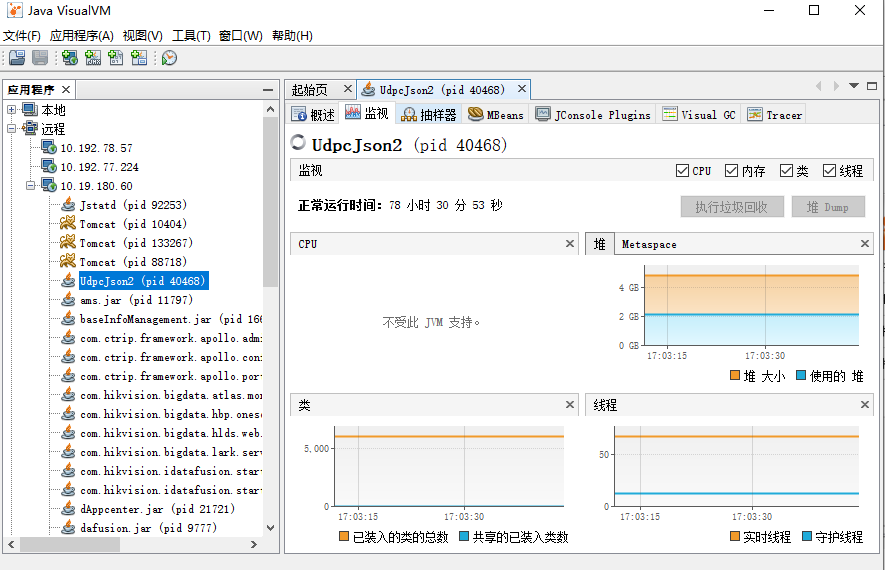
Task: Open the 应用程序(A) menu
Action: pyautogui.click(x=81, y=36)
